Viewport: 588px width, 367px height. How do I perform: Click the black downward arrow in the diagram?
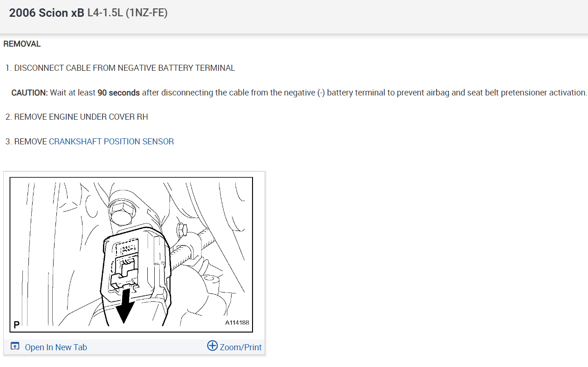(124, 306)
